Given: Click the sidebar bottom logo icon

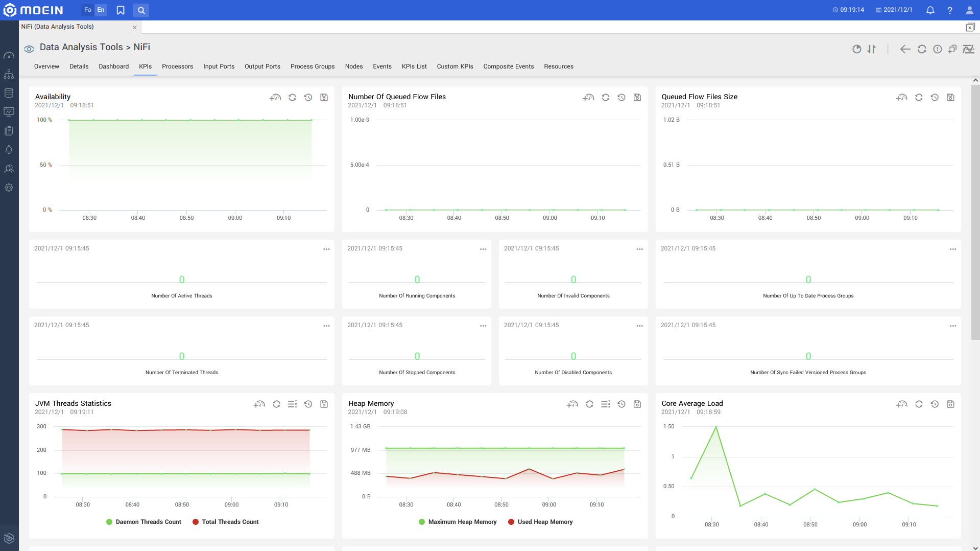Looking at the screenshot, I should pos(9,538).
